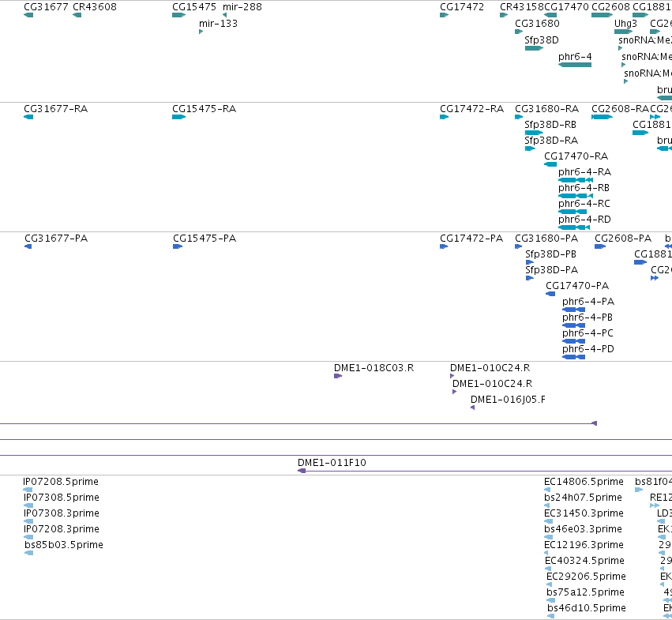Click the CG31680-PA protein label
This screenshot has width=672, height=620.
click(546, 239)
